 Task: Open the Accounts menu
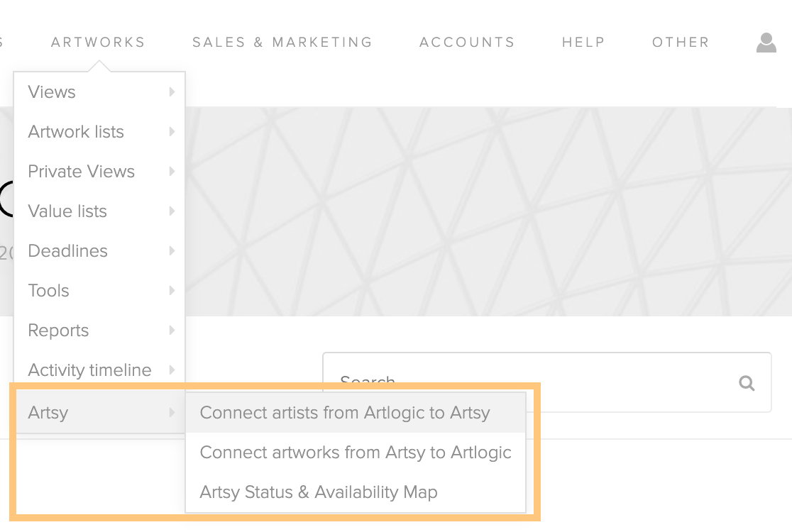coord(467,43)
